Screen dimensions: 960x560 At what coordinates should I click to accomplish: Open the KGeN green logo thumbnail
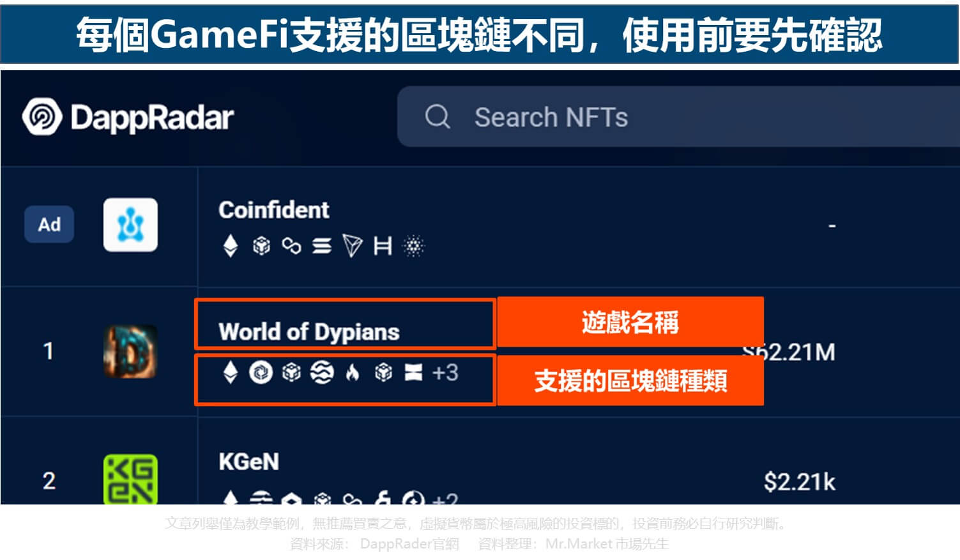(130, 480)
